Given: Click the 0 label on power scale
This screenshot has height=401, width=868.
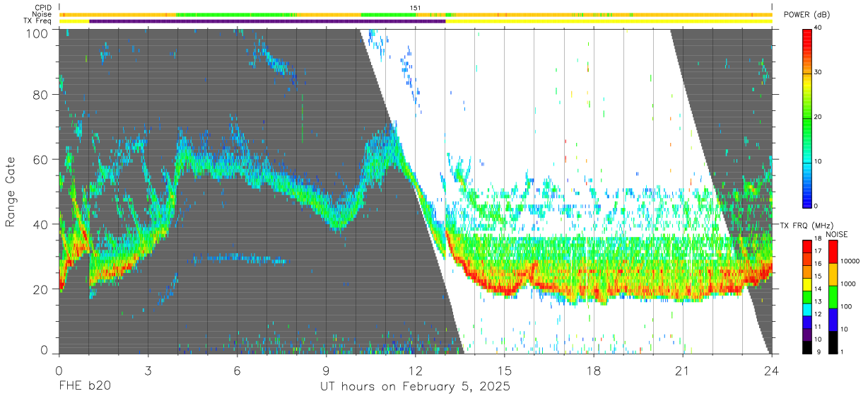Looking at the screenshot, I should click(x=817, y=206).
